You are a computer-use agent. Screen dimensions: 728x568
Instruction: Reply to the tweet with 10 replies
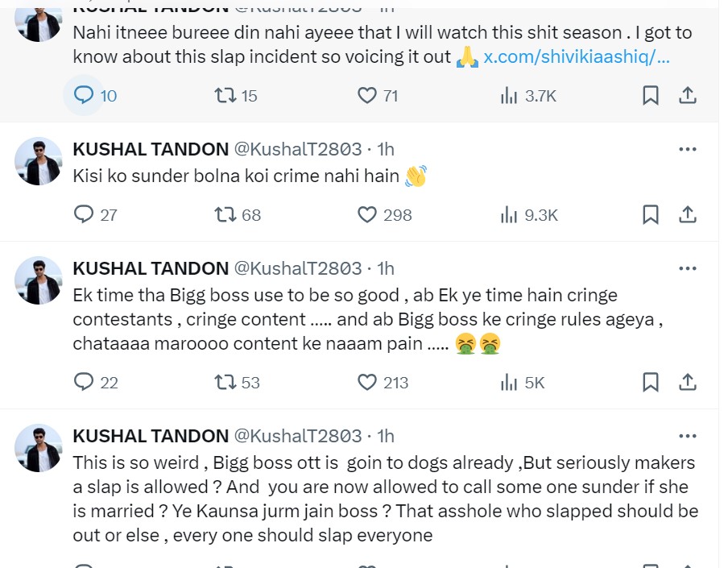point(84,96)
